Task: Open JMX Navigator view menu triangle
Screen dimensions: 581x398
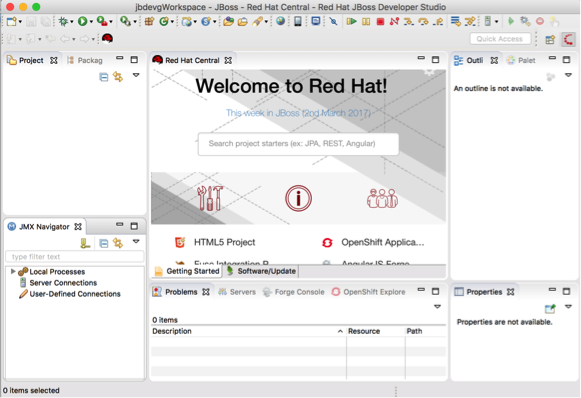Action: [136, 241]
